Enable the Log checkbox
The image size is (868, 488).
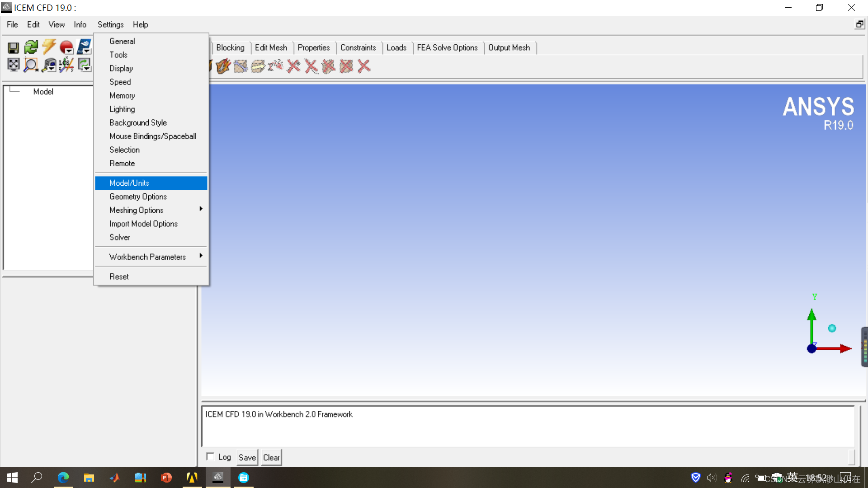[x=210, y=456]
